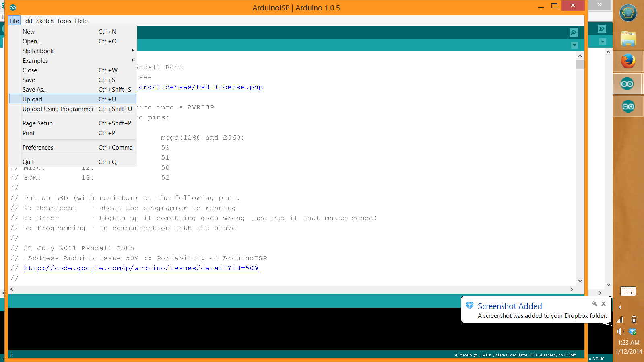Expand the Examples submenu

point(35,60)
